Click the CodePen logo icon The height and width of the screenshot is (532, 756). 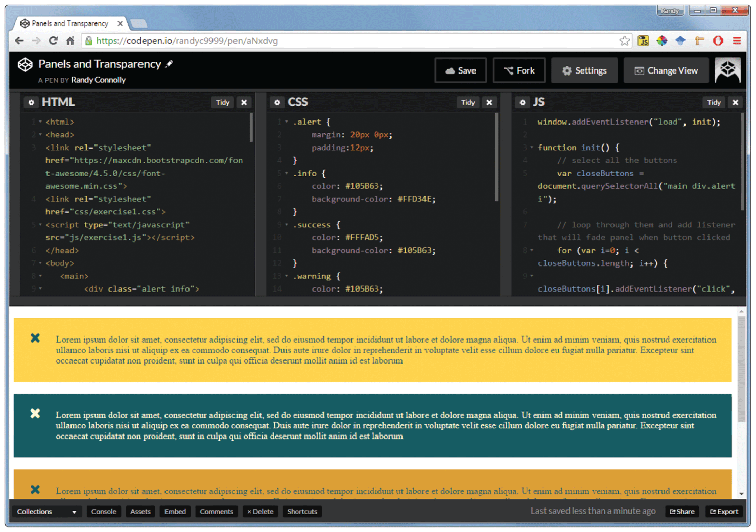pos(25,65)
